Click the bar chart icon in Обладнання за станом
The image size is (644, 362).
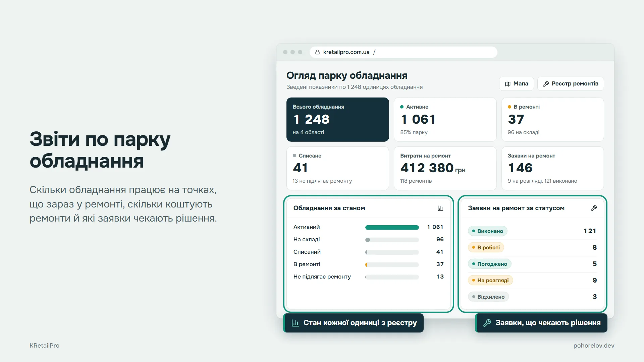pos(440,208)
